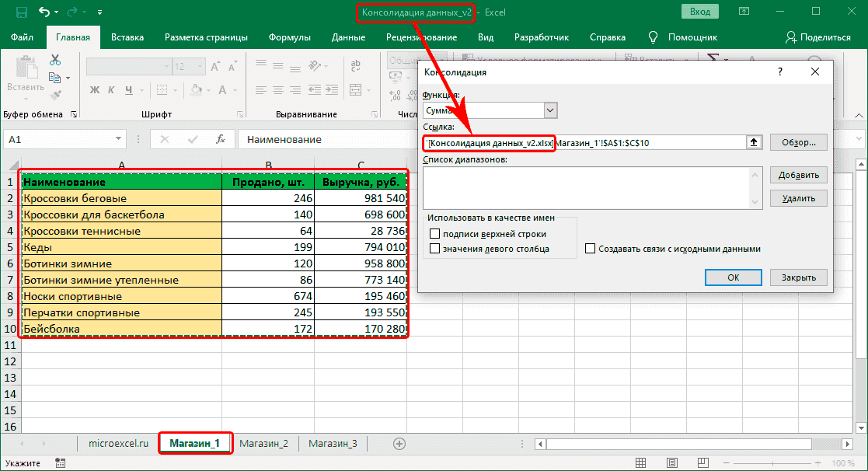Click the macro record icon in status bar
The width and height of the screenshot is (868, 471).
60,462
